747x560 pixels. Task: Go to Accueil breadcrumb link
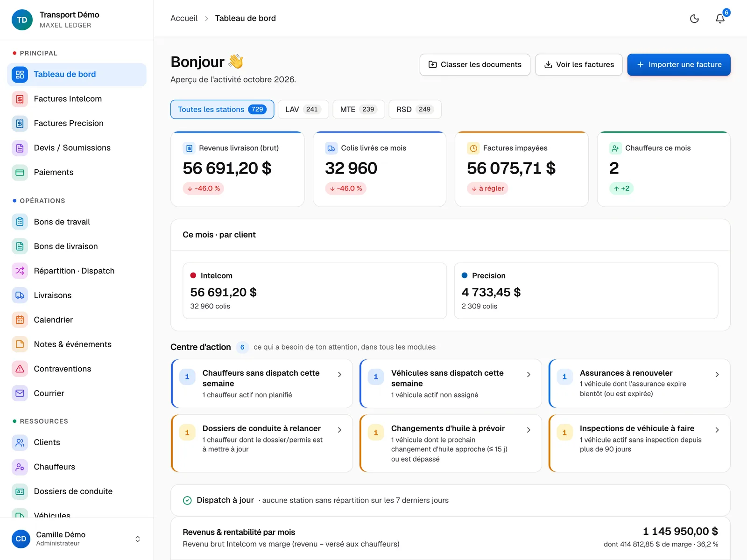[x=184, y=18]
